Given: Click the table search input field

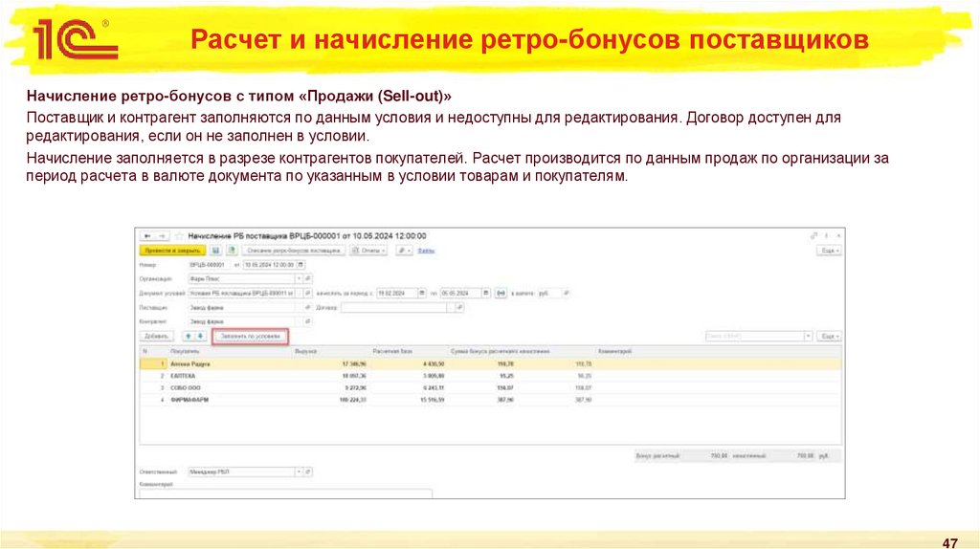Looking at the screenshot, I should (x=754, y=336).
